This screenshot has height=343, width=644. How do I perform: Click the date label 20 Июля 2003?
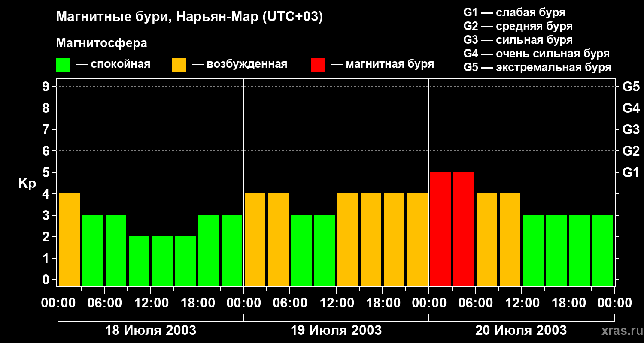click(x=521, y=331)
